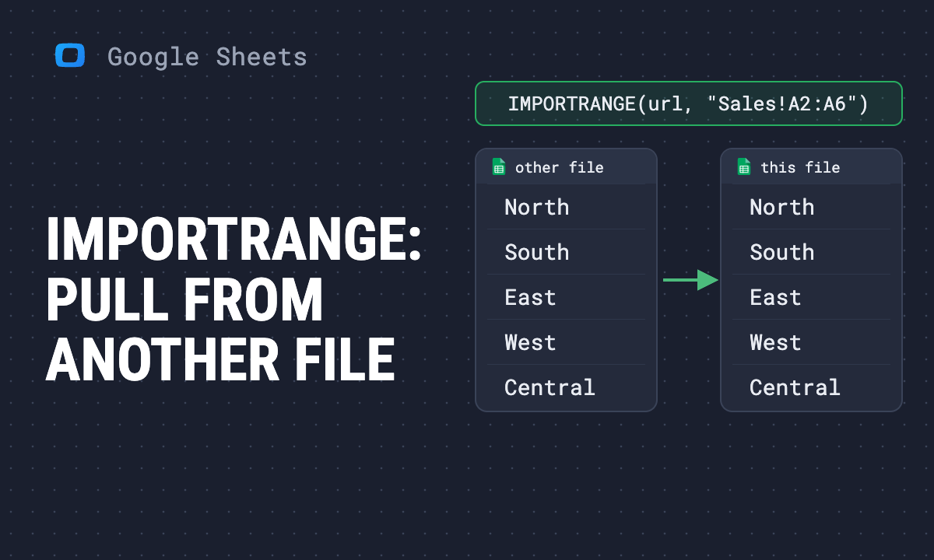The width and height of the screenshot is (934, 560).
Task: Click the Sheets icon next to 'other file'
Action: coord(499,167)
